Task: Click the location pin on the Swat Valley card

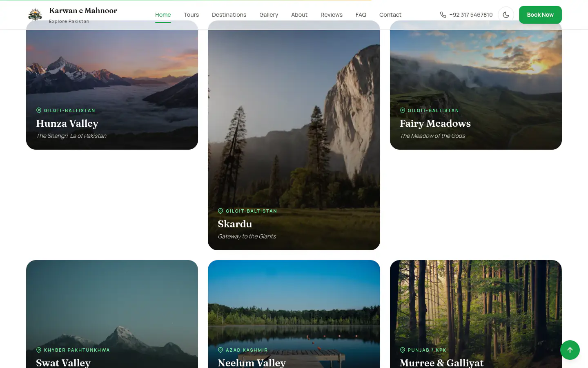Action: [x=39, y=350]
